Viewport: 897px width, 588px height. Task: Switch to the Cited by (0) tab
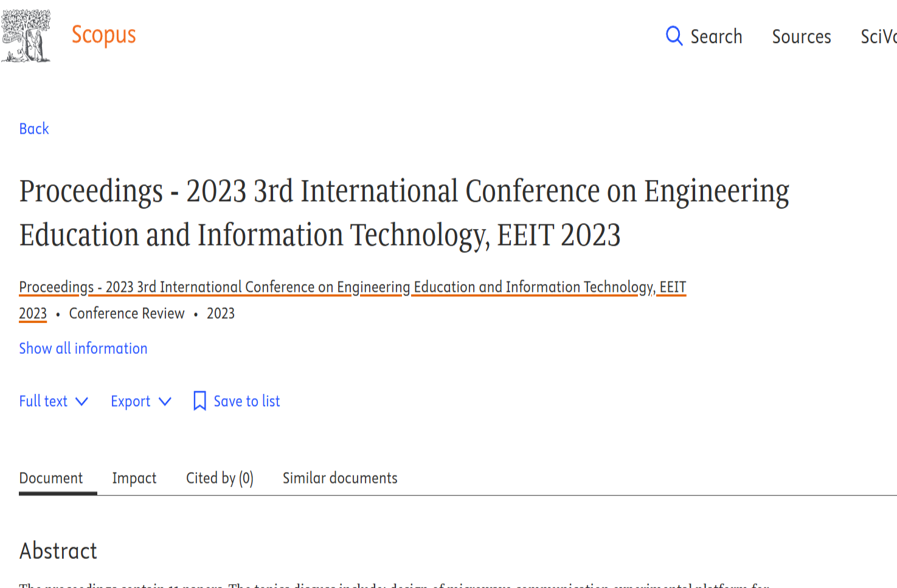point(220,478)
